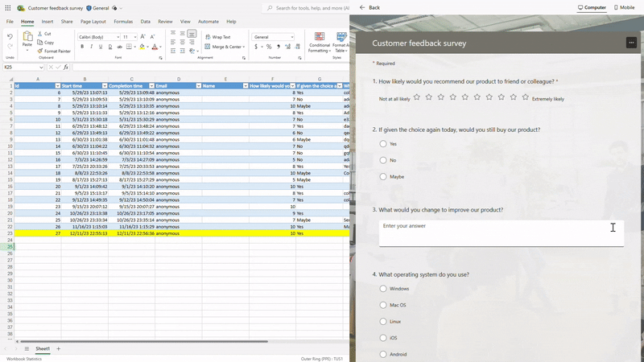Toggle bold formatting in the ribbon

click(82, 47)
